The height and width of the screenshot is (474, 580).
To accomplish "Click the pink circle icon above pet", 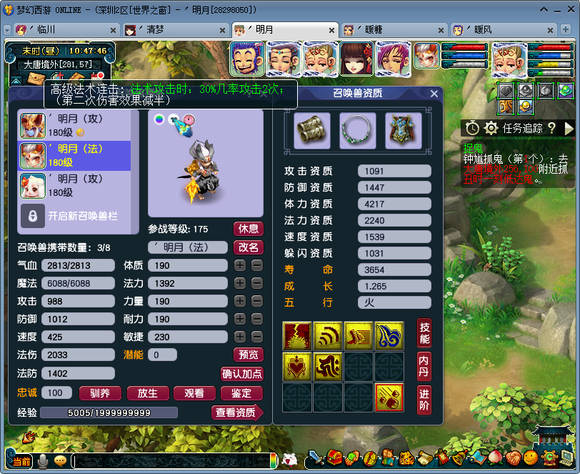I will [189, 120].
